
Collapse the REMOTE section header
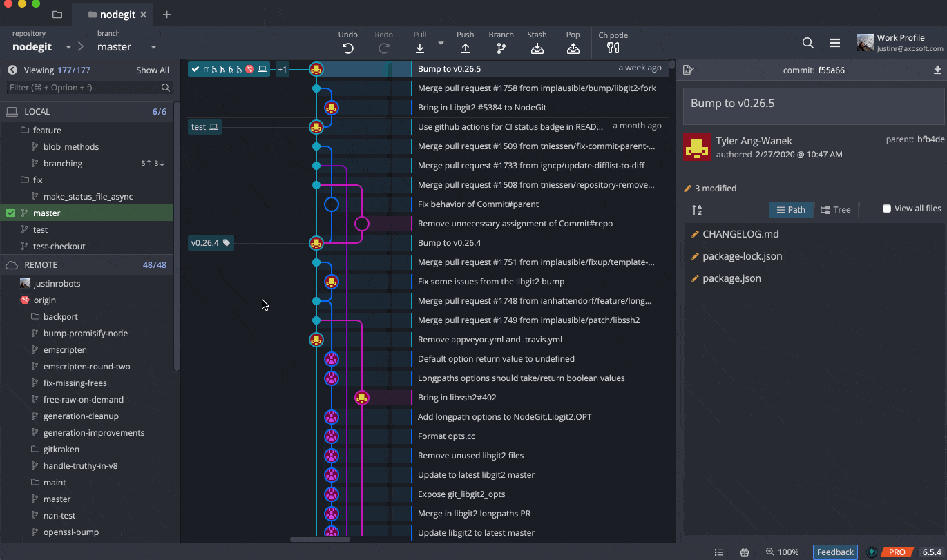86,264
